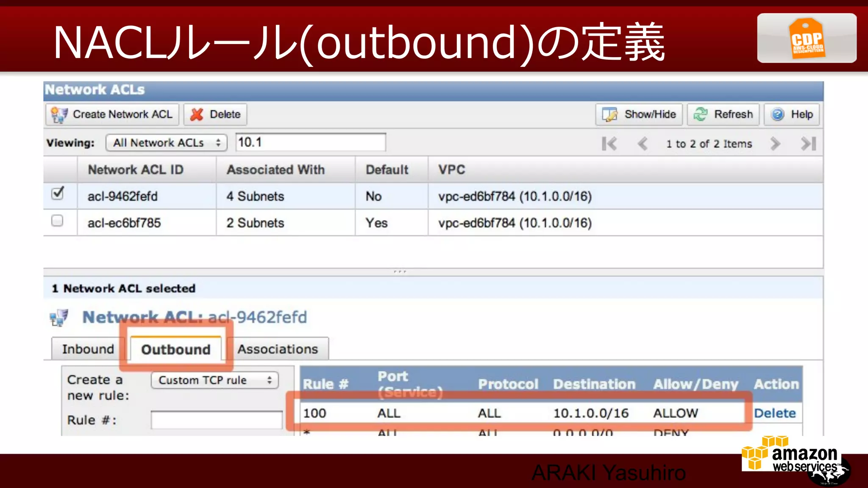Sort by Default column header

(392, 169)
